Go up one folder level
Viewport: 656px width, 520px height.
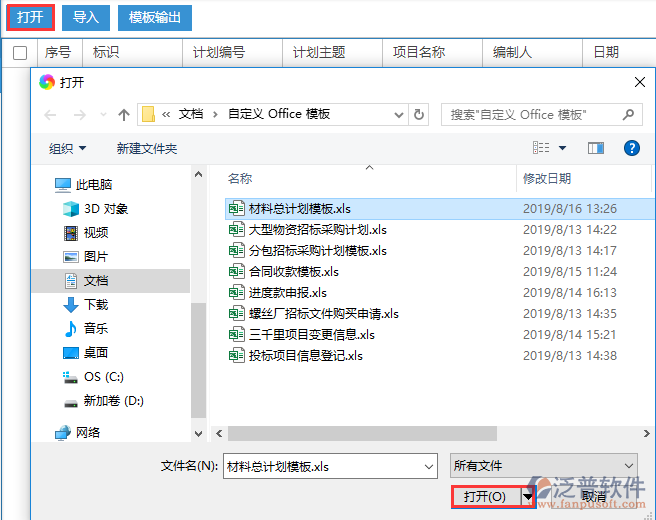tap(124, 115)
